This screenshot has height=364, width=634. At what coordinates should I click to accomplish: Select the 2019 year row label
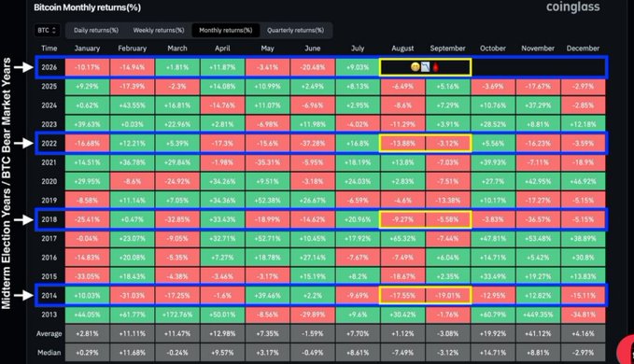(x=49, y=200)
